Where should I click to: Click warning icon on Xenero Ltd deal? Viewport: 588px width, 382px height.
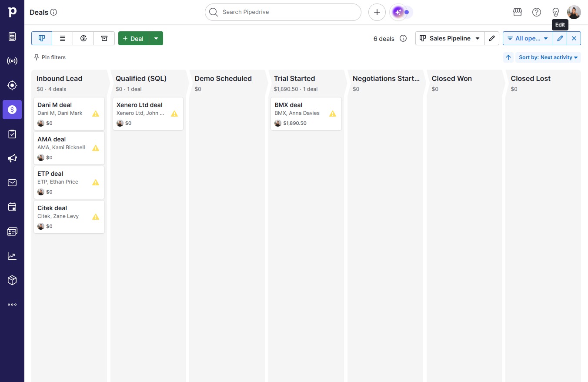tap(174, 114)
